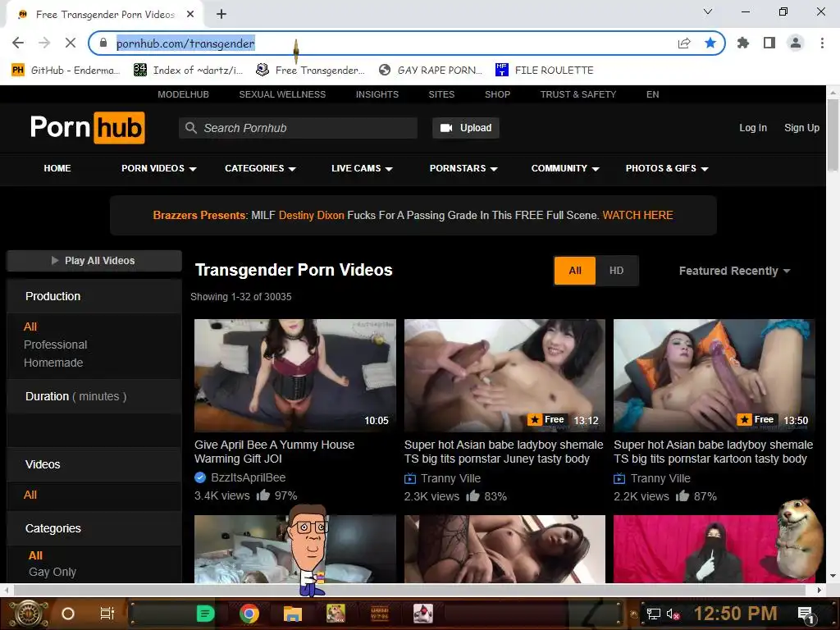Click the magnifier icon in the search box
The height and width of the screenshot is (630, 840).
pos(190,128)
